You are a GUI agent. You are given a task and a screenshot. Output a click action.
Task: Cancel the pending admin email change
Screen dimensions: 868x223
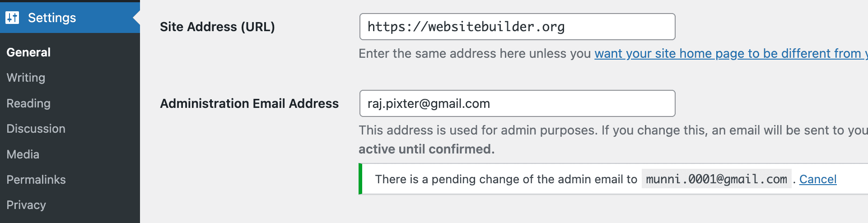pyautogui.click(x=818, y=179)
